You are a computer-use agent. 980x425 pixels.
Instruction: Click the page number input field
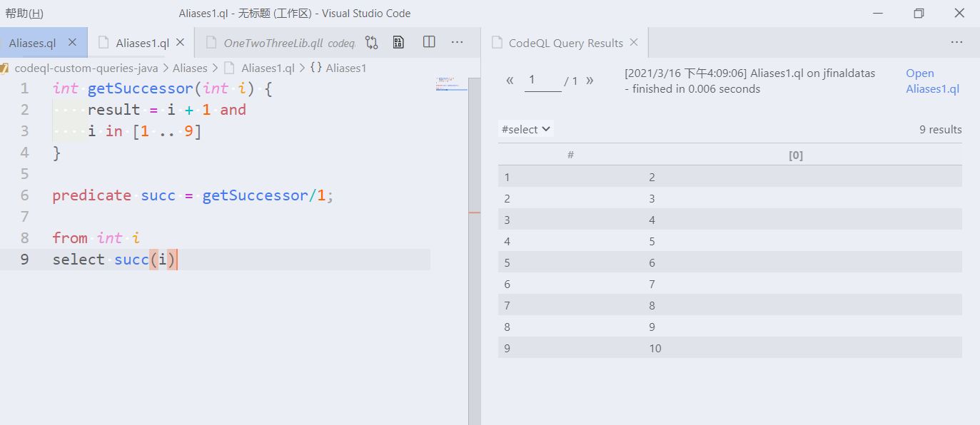click(543, 81)
